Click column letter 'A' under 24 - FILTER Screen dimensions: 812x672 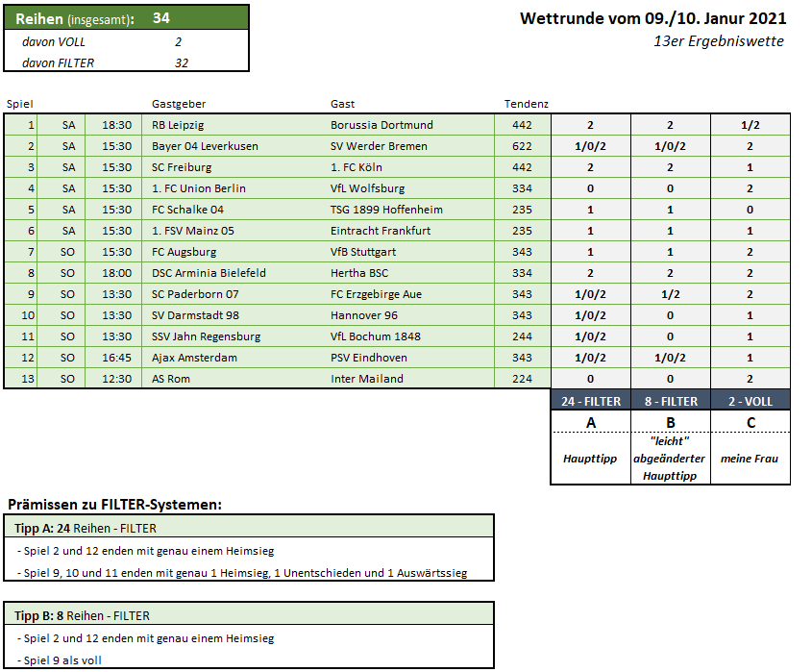click(x=590, y=423)
